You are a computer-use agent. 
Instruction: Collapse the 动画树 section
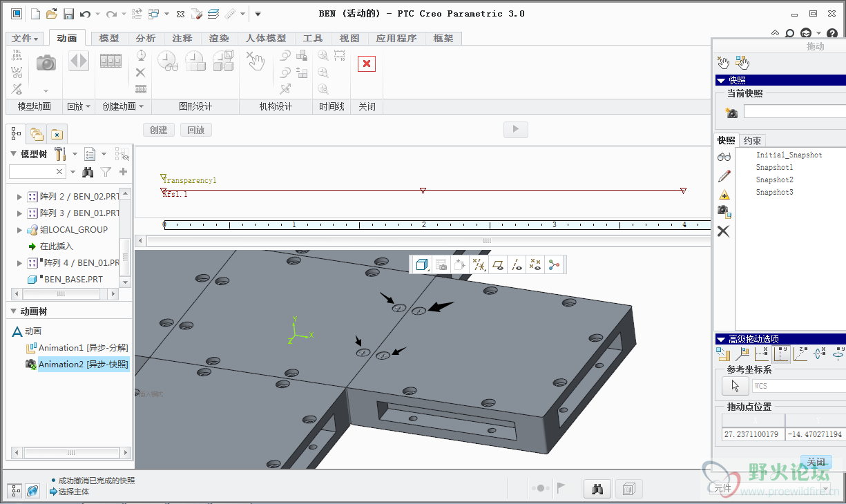tap(14, 311)
